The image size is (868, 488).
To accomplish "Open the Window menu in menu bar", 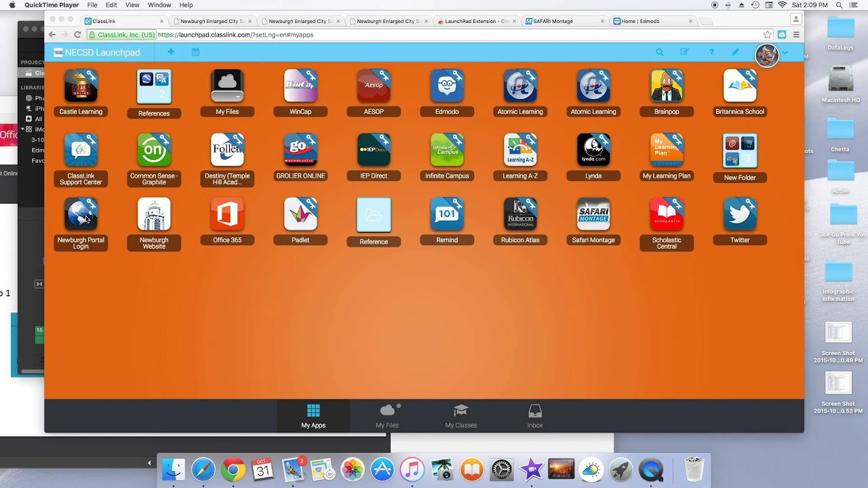I will pos(159,5).
